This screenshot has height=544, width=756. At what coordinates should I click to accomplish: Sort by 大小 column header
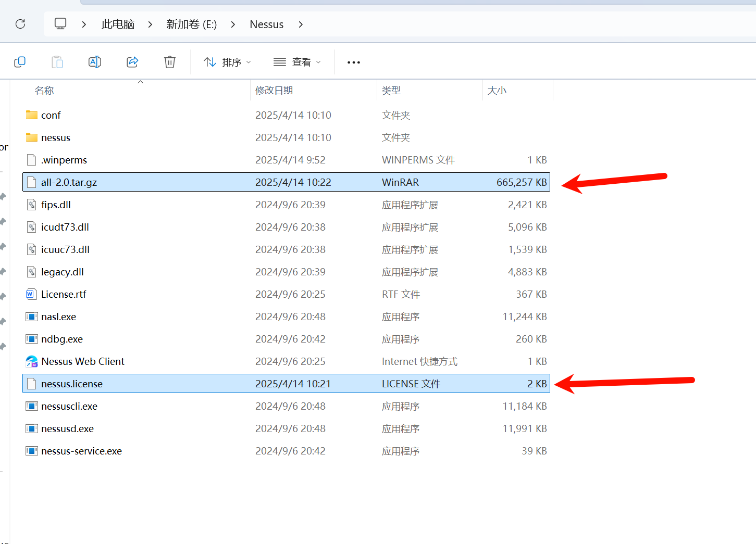point(497,91)
